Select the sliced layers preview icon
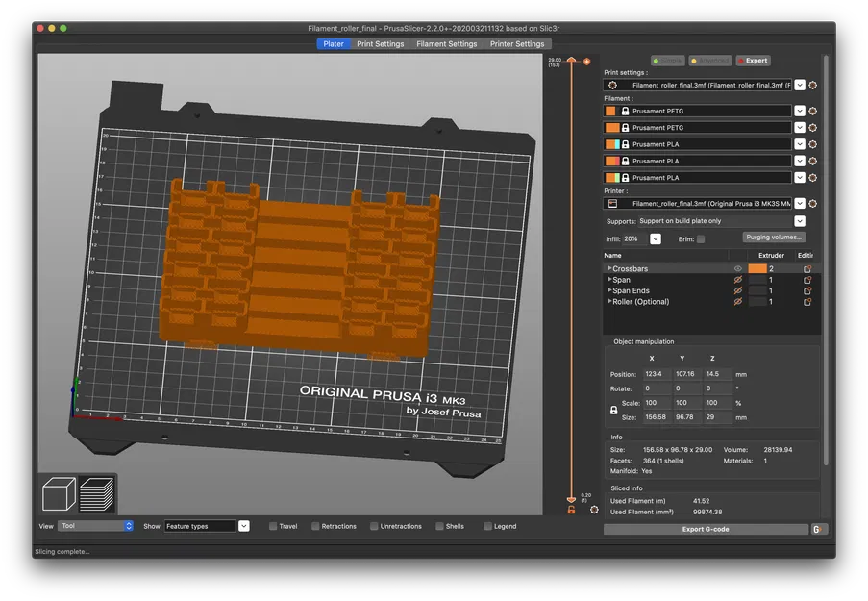The image size is (868, 601). pos(96,495)
